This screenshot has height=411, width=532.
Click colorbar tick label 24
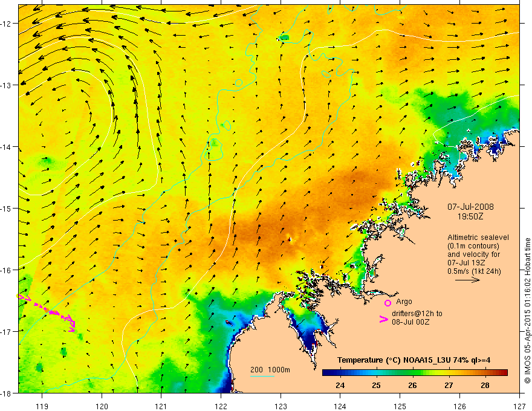pyautogui.click(x=340, y=385)
